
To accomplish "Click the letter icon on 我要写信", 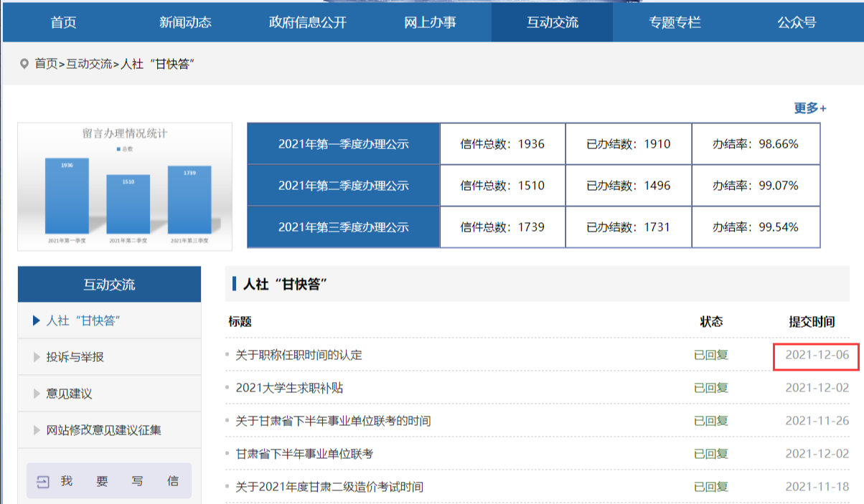I will [x=43, y=482].
